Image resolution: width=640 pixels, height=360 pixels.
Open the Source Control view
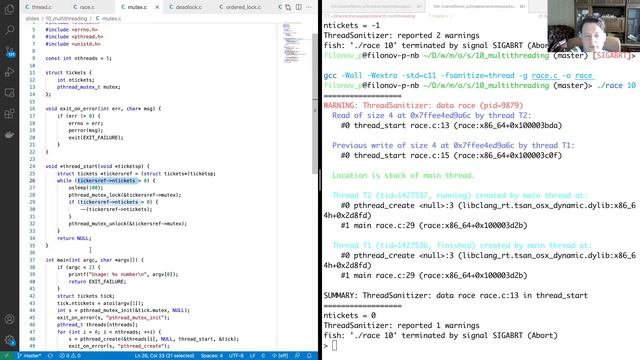[x=9, y=51]
